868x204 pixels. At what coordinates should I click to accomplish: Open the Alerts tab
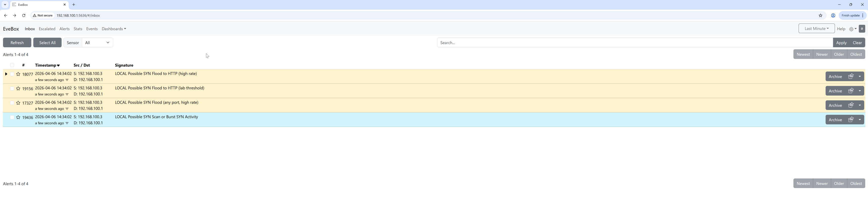coord(64,29)
